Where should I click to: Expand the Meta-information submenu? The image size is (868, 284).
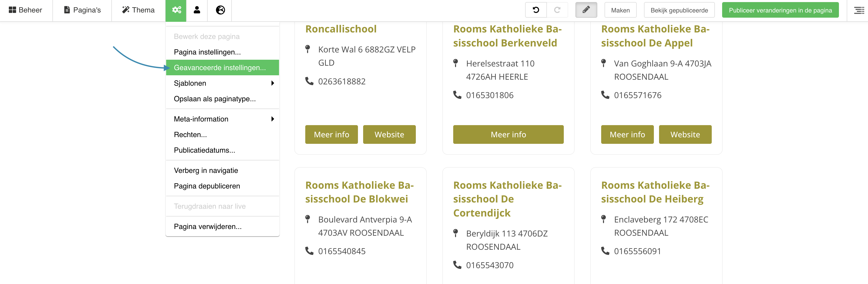[222, 119]
